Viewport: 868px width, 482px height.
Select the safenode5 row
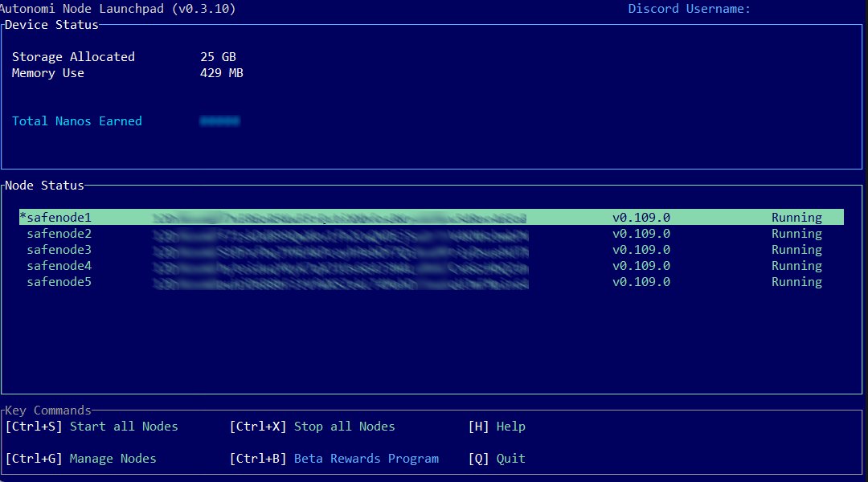[432, 282]
